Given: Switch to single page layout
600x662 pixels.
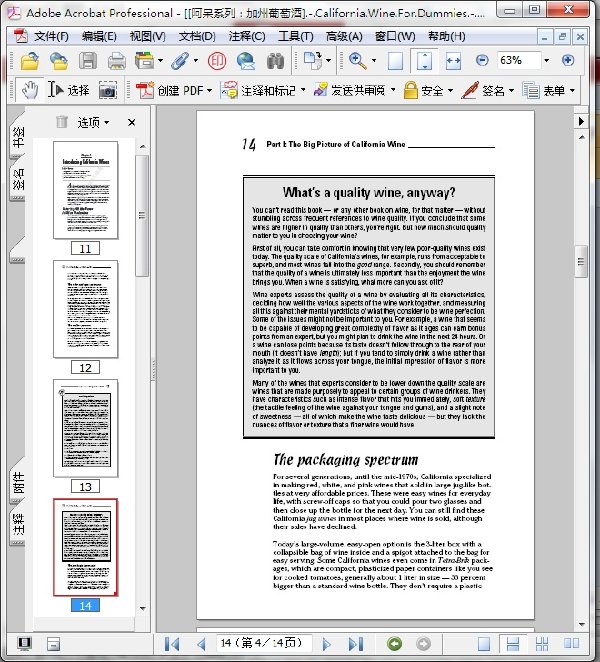Looking at the screenshot, I should point(484,643).
